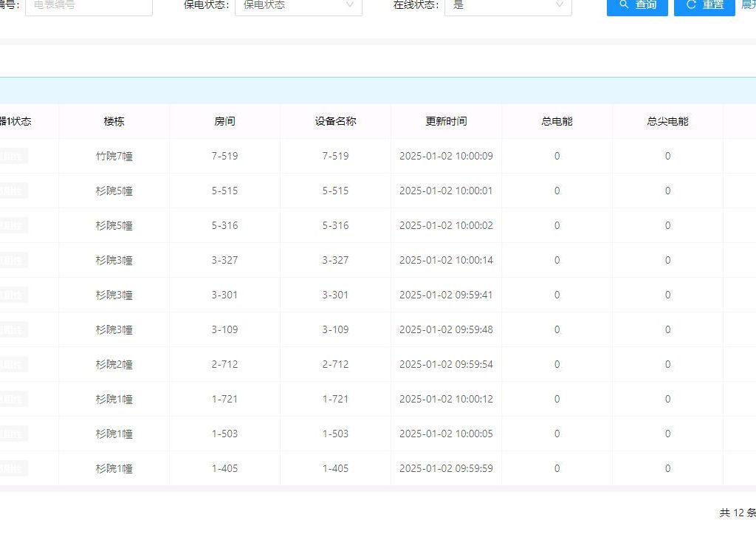This screenshot has width=756, height=534.
Task: Select 杉院3幢 in the 3-109 row
Action: pyautogui.click(x=114, y=330)
